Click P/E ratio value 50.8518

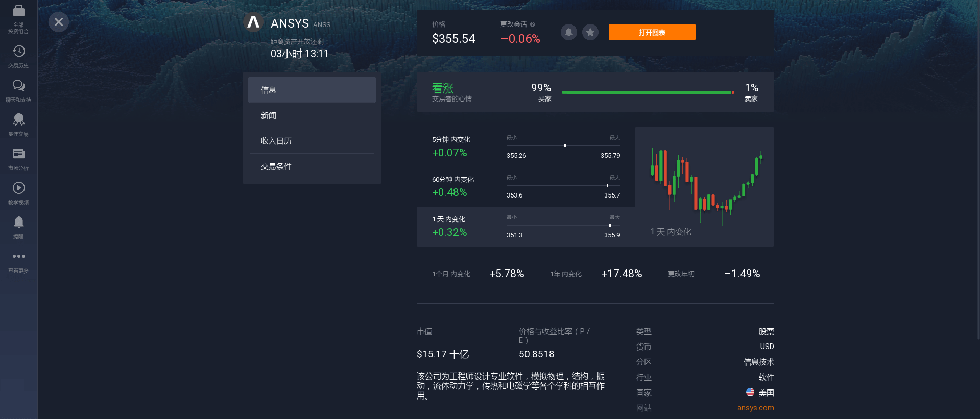tap(537, 354)
